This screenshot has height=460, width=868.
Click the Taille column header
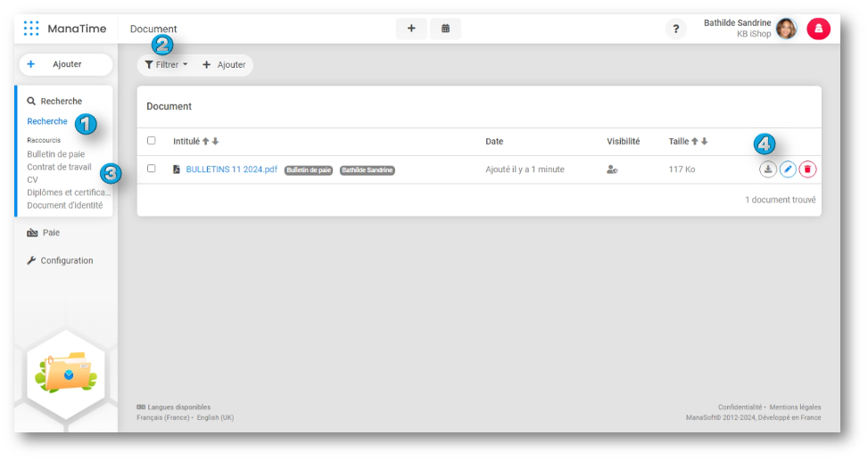(679, 142)
